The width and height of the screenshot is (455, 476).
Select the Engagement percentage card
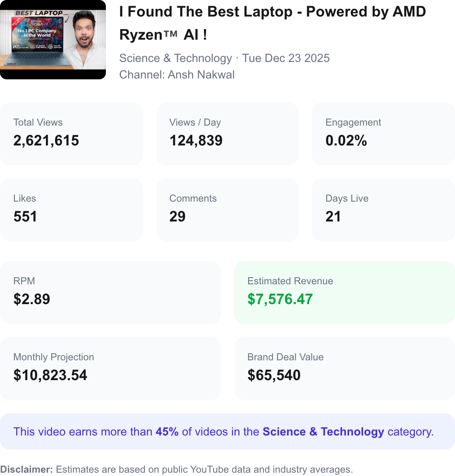(x=383, y=134)
